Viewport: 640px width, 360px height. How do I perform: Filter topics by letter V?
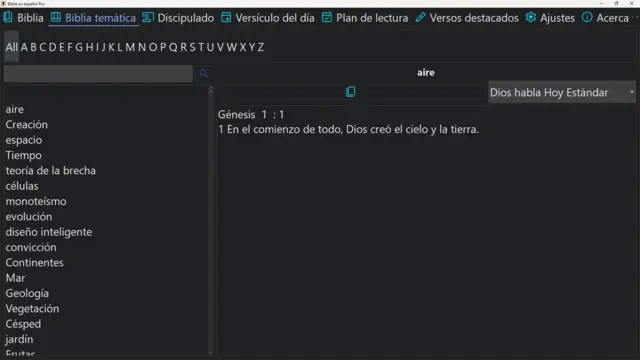tap(220, 47)
